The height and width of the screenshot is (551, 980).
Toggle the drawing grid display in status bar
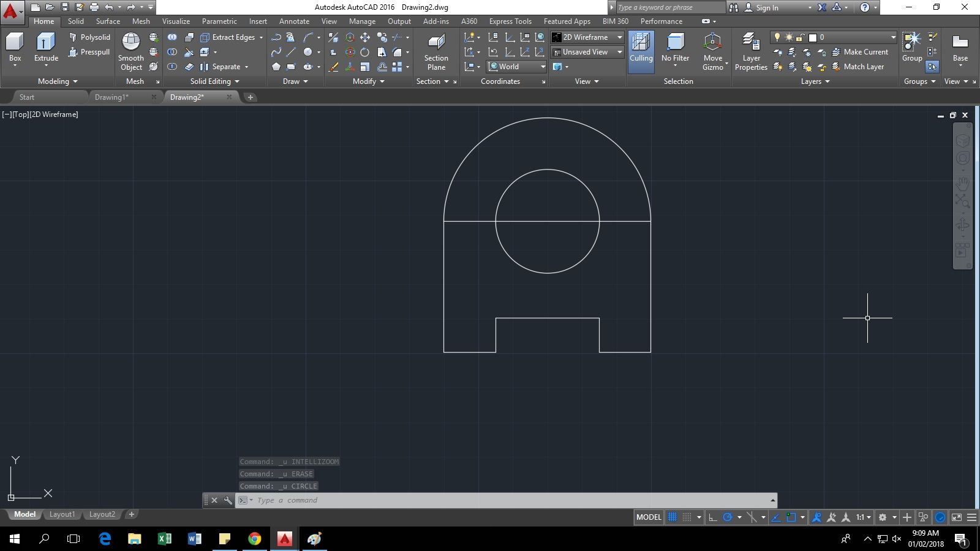[673, 517]
